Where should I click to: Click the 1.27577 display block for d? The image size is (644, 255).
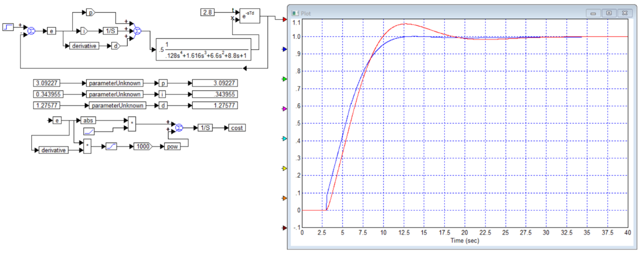pos(215,105)
